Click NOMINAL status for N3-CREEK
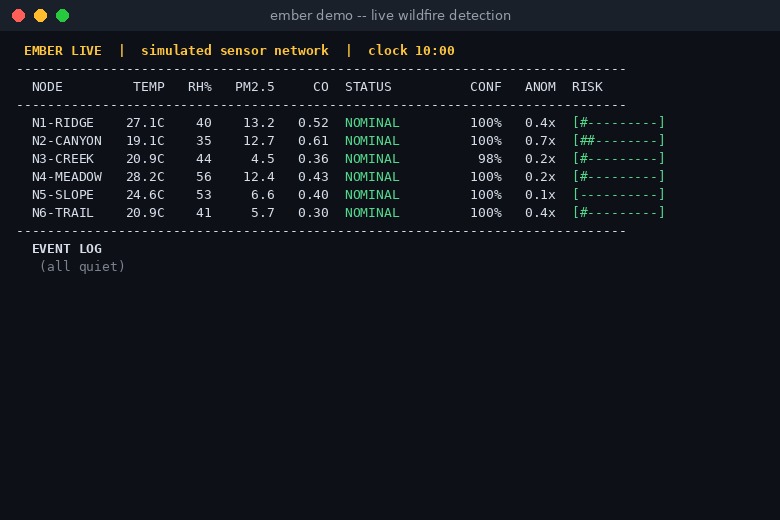Image resolution: width=780 pixels, height=520 pixels. coord(372,159)
